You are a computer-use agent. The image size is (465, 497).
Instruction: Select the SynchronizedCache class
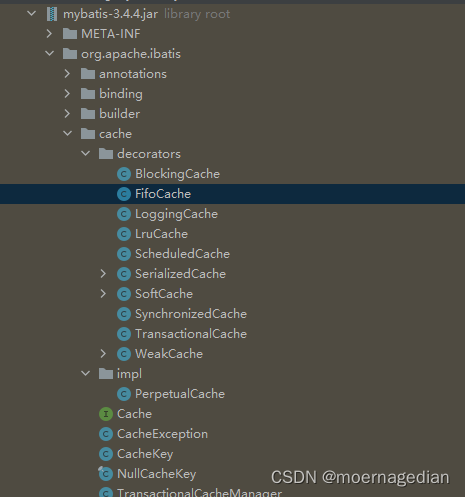(x=191, y=314)
